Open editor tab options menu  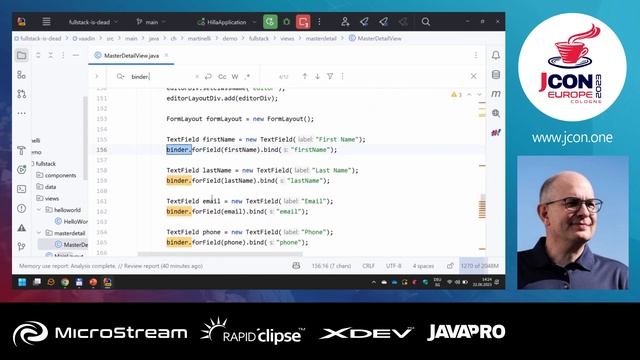click(476, 55)
